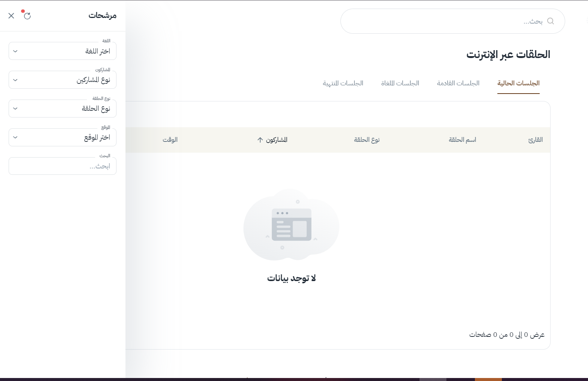Sort by the القارئ column header
This screenshot has height=381, width=588.
[535, 140]
